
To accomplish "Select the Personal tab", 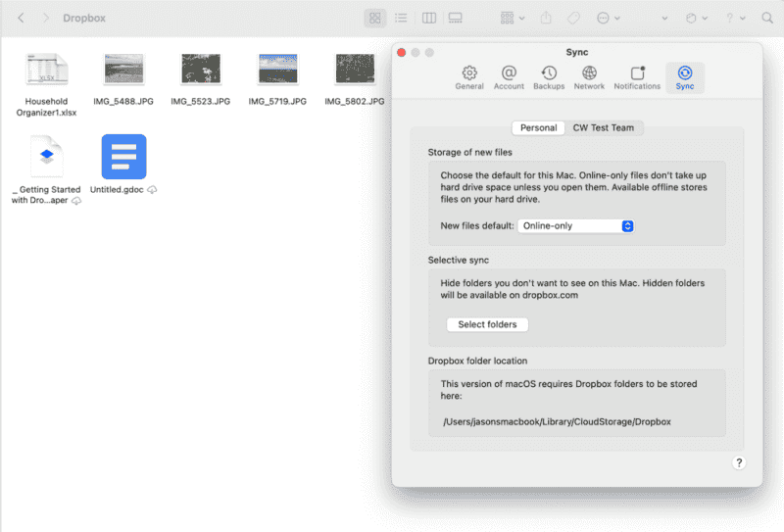I will (x=538, y=127).
